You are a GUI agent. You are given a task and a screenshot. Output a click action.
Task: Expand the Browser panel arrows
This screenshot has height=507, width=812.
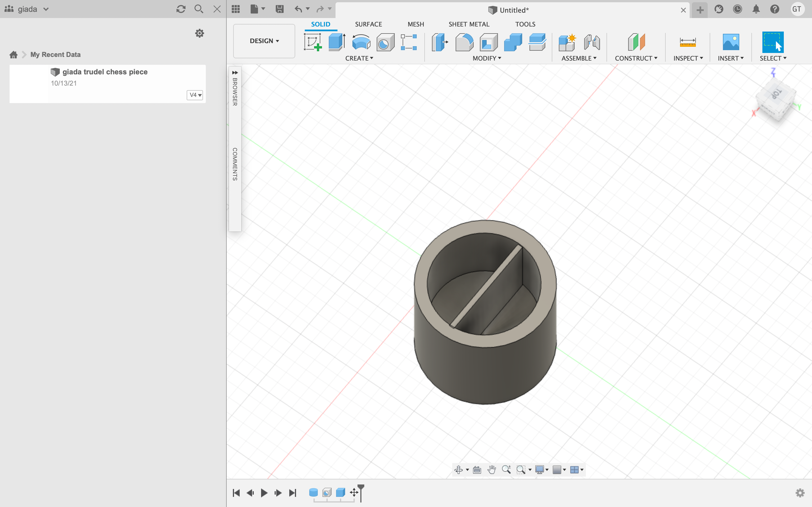pyautogui.click(x=235, y=72)
